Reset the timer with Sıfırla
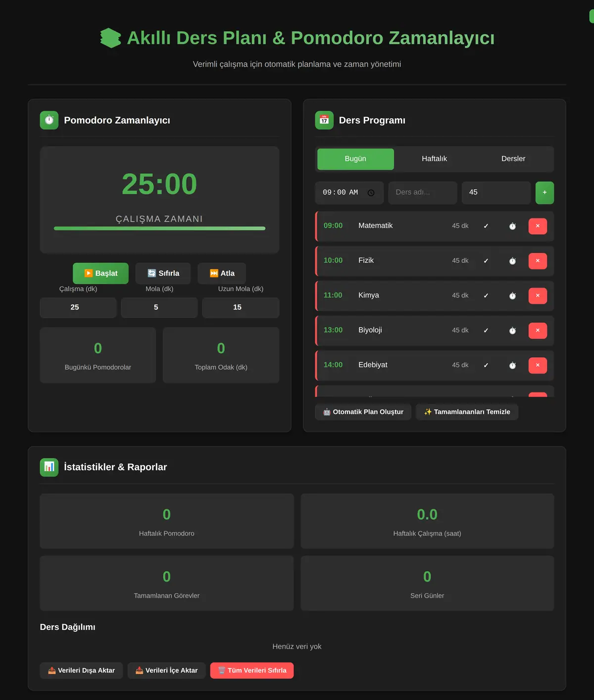Viewport: 594px width, 700px height. point(163,273)
